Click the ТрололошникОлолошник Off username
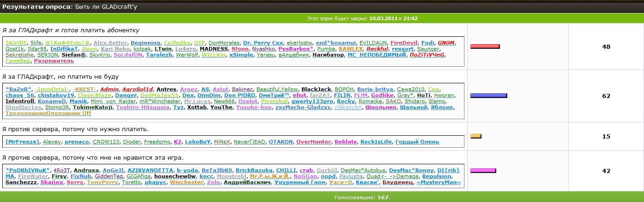Viewport: 644px width, 202px height. pos(48,113)
